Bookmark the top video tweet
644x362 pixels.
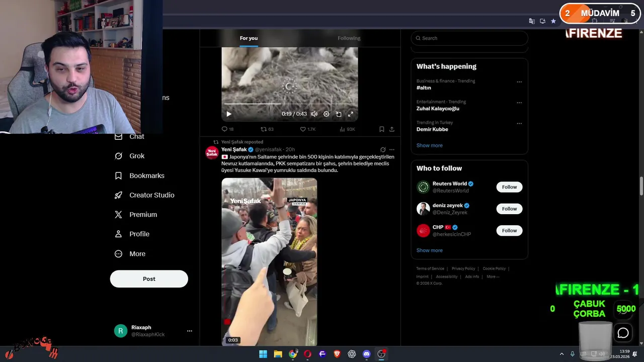[x=382, y=129]
